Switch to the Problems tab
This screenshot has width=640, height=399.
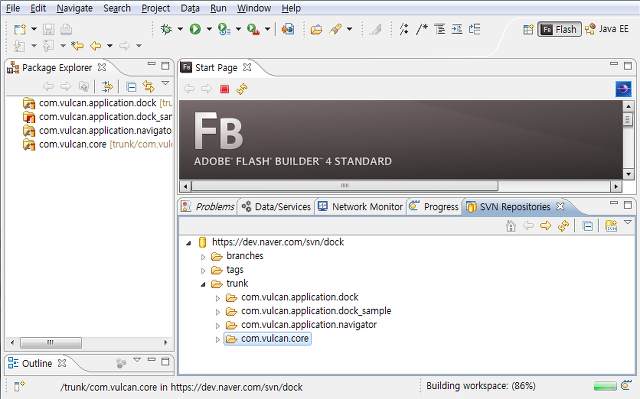click(x=208, y=207)
